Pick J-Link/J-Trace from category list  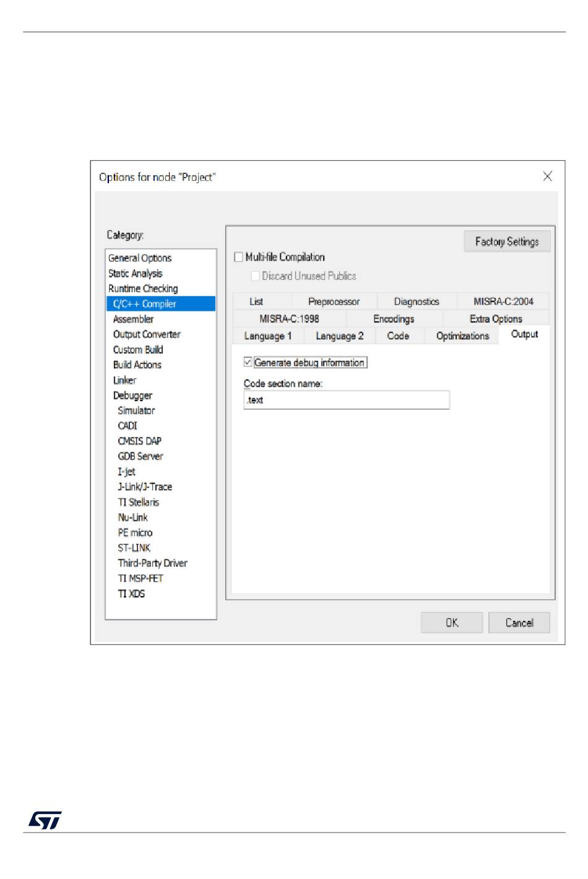145,487
